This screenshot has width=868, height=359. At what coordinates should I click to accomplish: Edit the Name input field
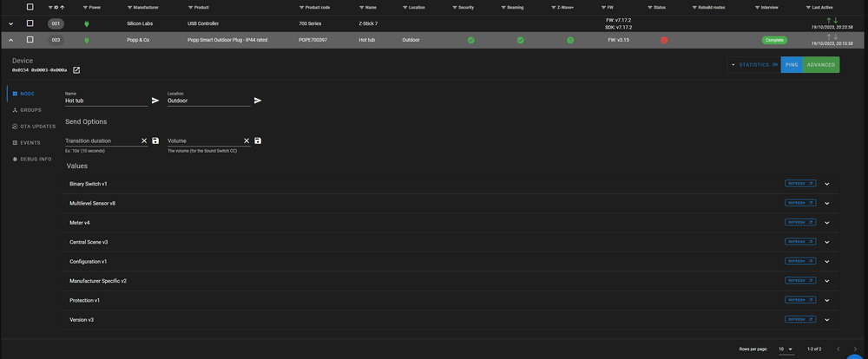click(x=106, y=101)
